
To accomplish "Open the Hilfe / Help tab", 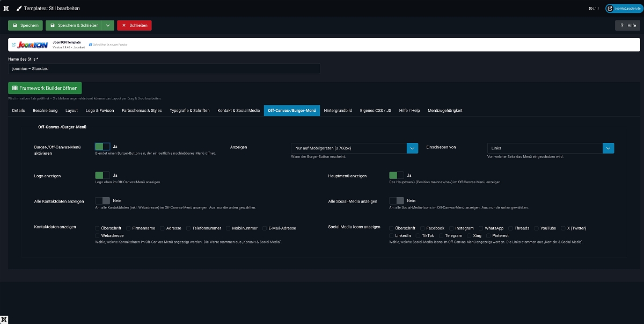I will (x=409, y=111).
